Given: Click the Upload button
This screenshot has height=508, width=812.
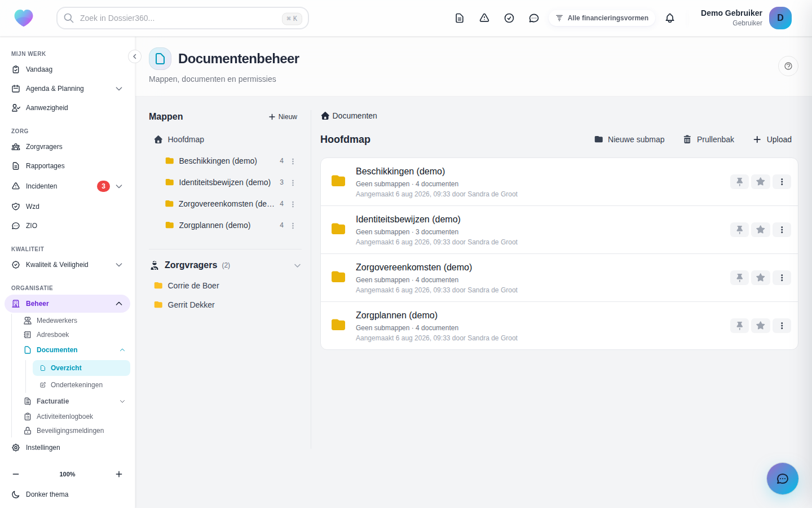Looking at the screenshot, I should [773, 139].
